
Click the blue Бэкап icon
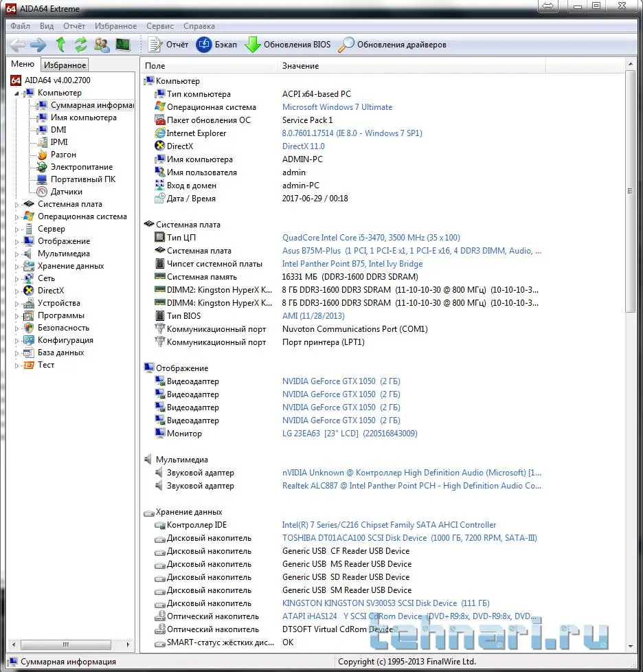(x=204, y=45)
